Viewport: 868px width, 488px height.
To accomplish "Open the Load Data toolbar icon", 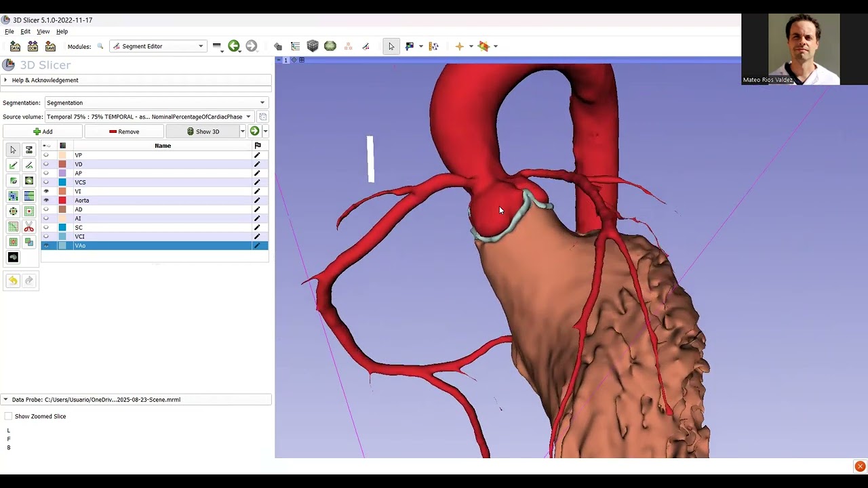I will pos(15,46).
